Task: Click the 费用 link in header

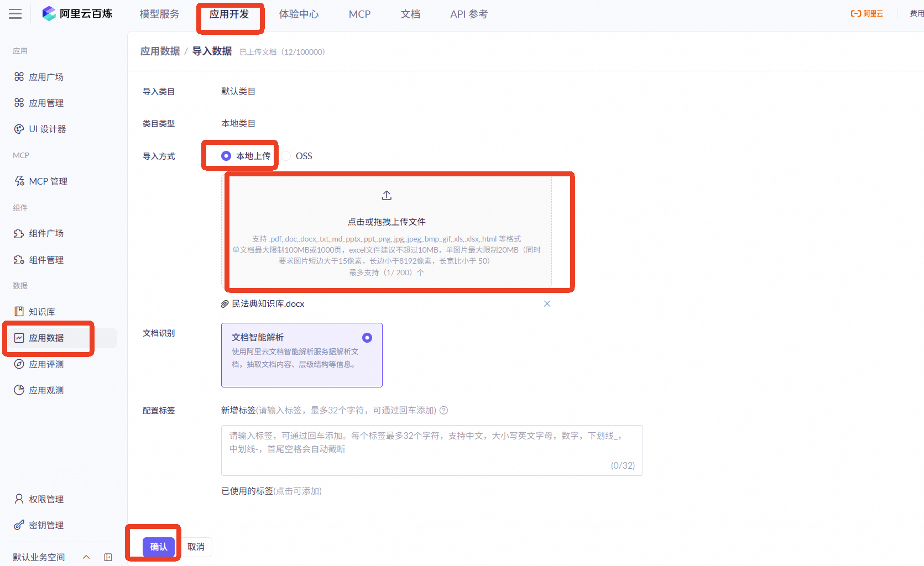Action: click(917, 14)
